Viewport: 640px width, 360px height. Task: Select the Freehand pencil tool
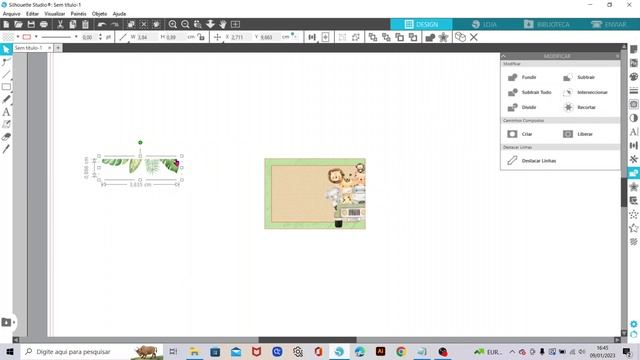(6, 99)
